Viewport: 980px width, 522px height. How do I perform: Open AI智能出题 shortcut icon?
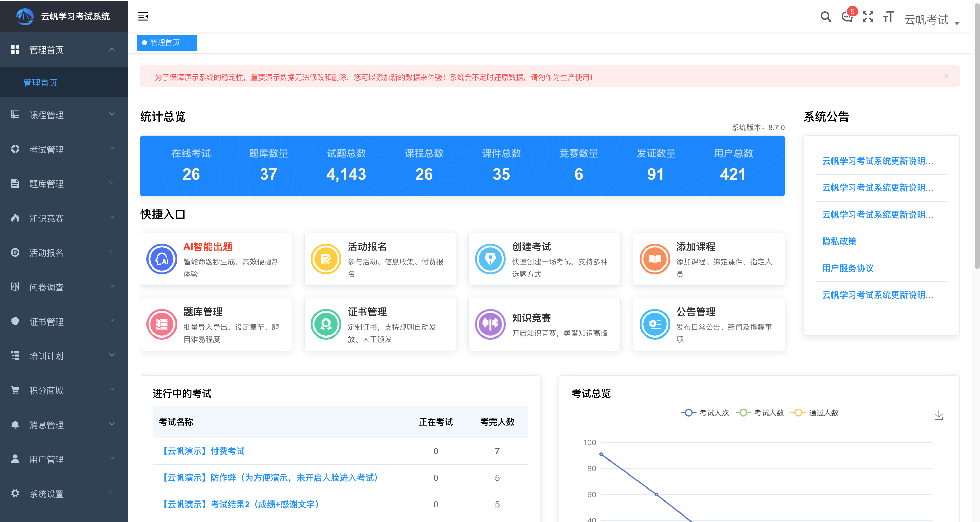162,259
